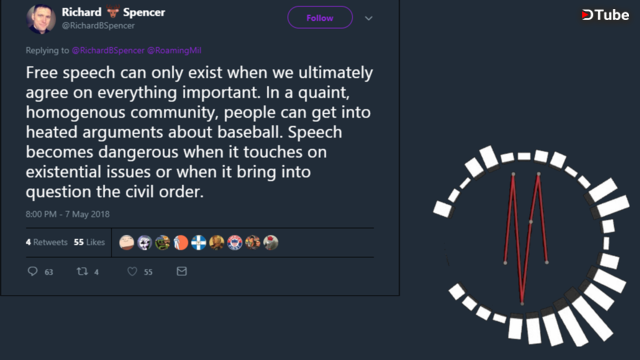View the 4 Retweets list

coord(47,242)
